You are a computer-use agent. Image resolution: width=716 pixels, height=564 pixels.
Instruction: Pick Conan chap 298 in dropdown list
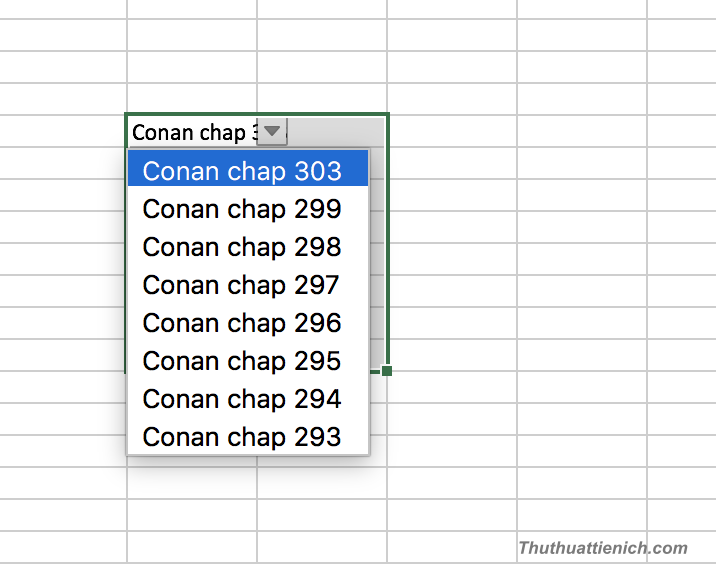click(242, 247)
